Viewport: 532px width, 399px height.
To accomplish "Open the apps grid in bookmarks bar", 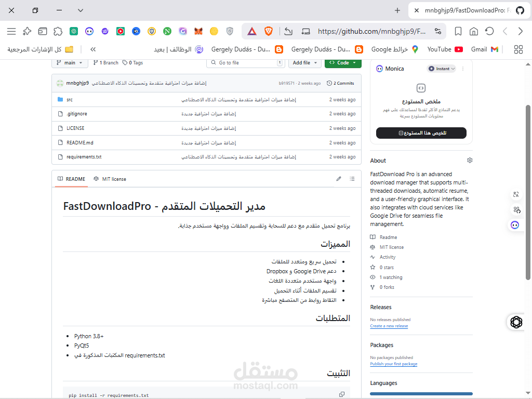I will (x=518, y=49).
